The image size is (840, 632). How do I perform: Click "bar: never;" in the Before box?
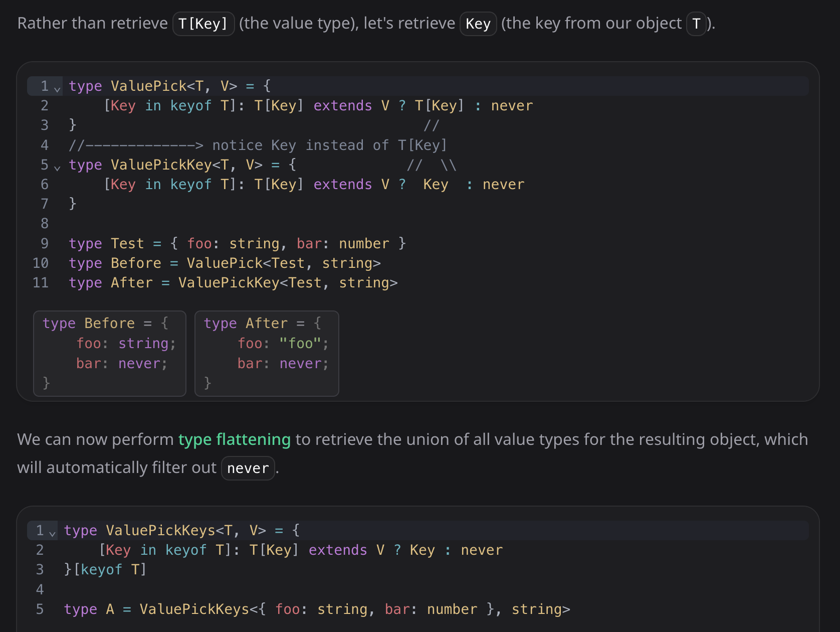[x=122, y=364]
